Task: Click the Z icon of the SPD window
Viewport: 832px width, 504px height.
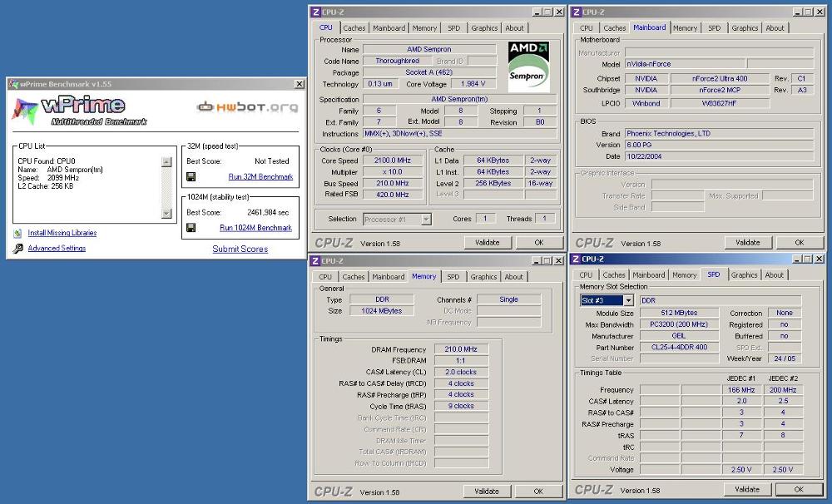Action: [576, 259]
